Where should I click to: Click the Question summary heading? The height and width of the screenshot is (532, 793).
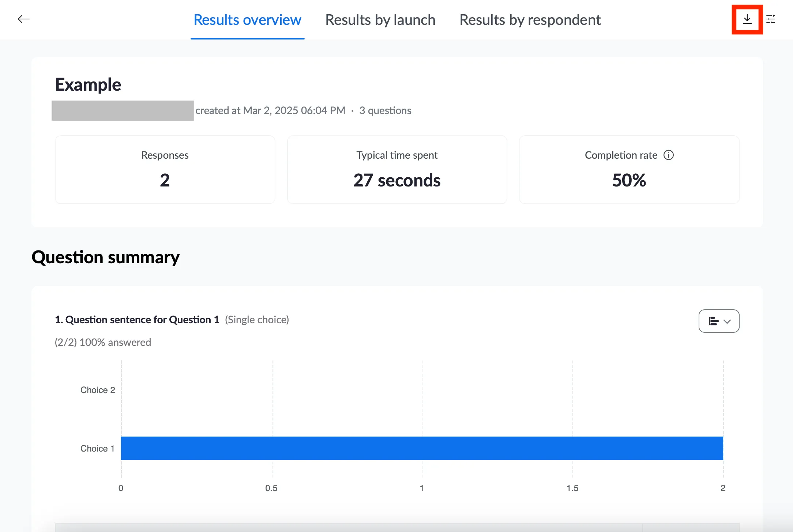pyautogui.click(x=105, y=257)
